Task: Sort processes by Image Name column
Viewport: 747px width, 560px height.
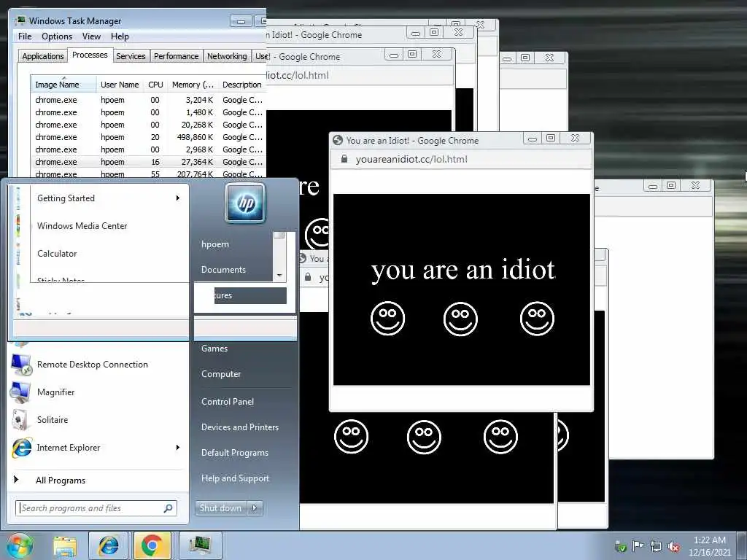Action: pos(63,85)
